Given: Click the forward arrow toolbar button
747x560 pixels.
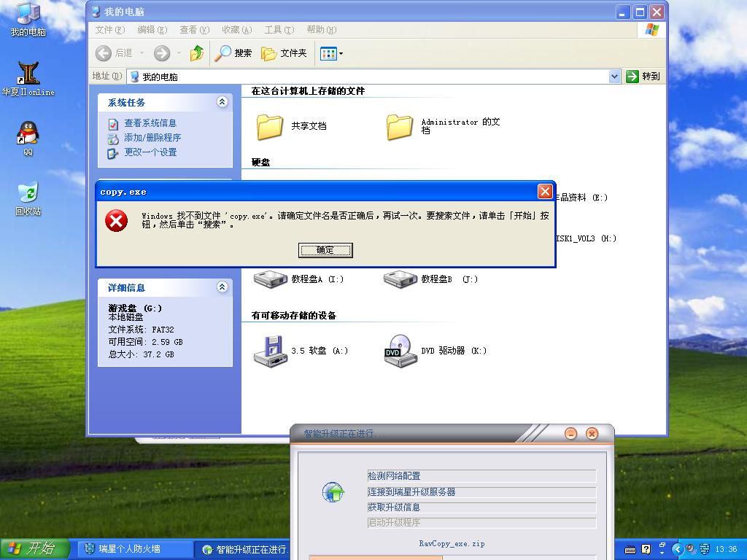Looking at the screenshot, I should tap(162, 52).
